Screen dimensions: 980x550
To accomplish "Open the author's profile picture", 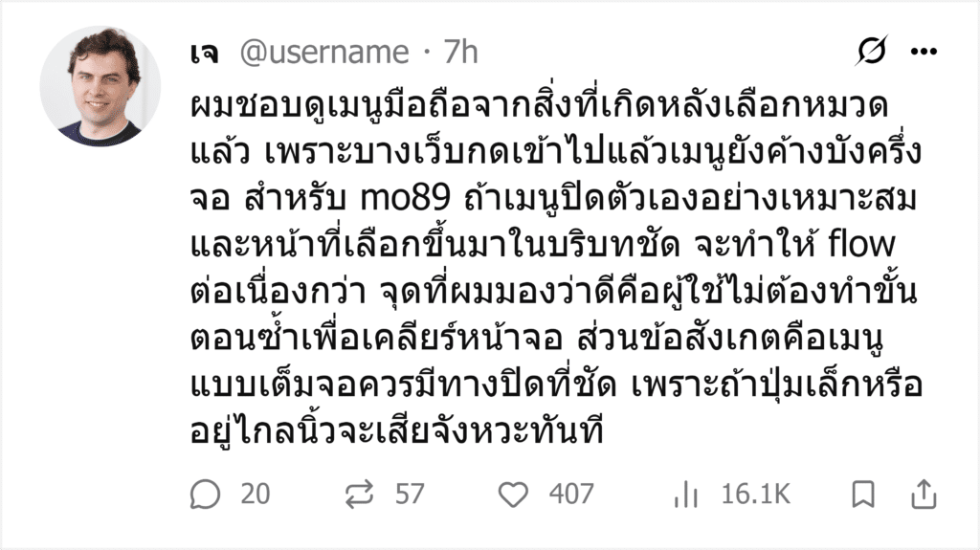I will coord(100,86).
